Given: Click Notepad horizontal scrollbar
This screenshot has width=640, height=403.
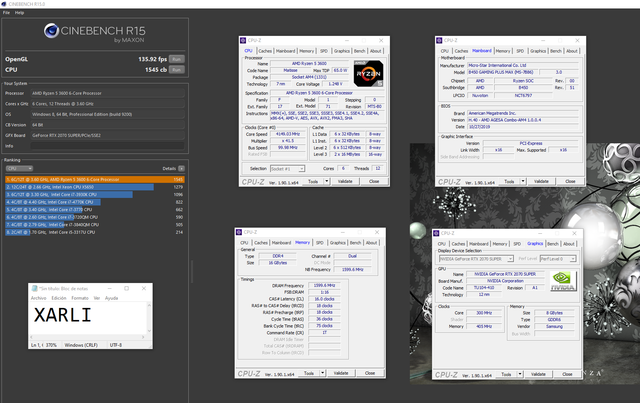Looking at the screenshot, I should pos(88,337).
